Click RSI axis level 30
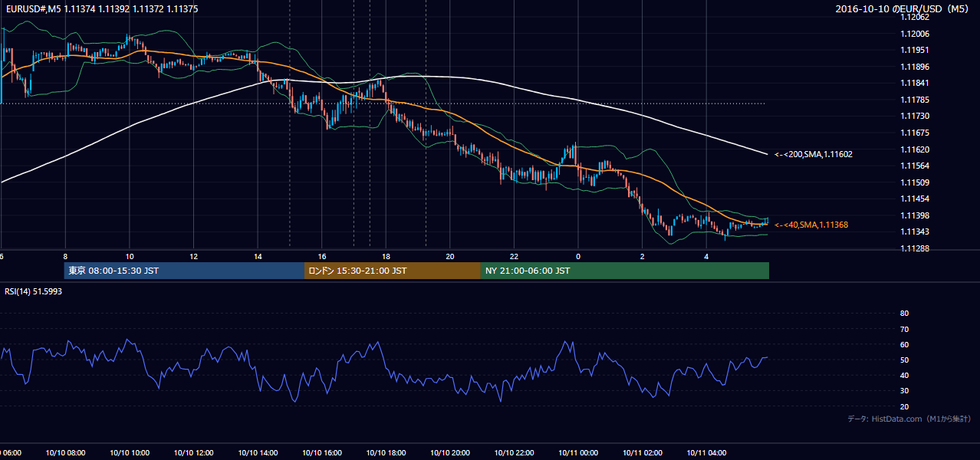Image resolution: width=980 pixels, height=460 pixels. (x=904, y=391)
